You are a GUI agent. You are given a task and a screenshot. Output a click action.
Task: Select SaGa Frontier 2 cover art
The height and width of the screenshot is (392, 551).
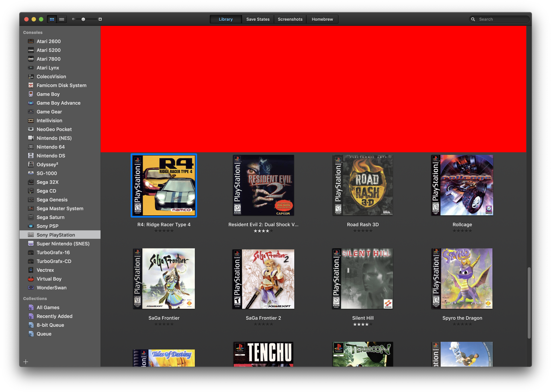[x=263, y=279]
